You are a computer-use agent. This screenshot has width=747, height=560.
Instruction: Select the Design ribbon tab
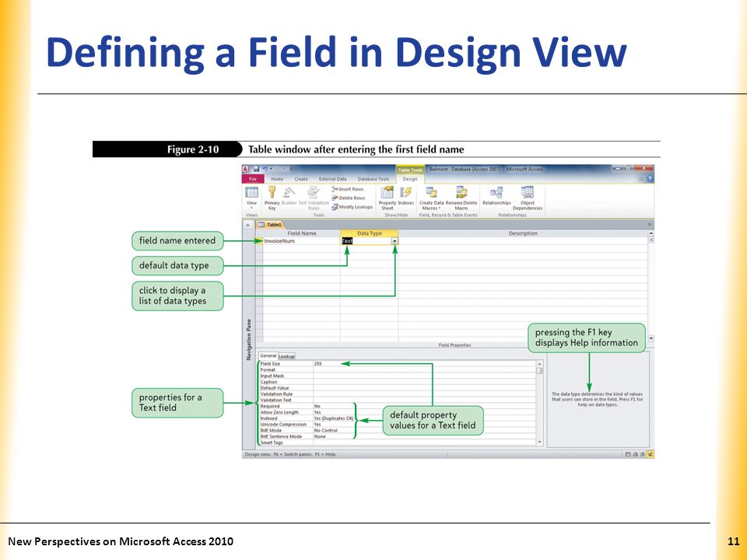click(x=410, y=179)
